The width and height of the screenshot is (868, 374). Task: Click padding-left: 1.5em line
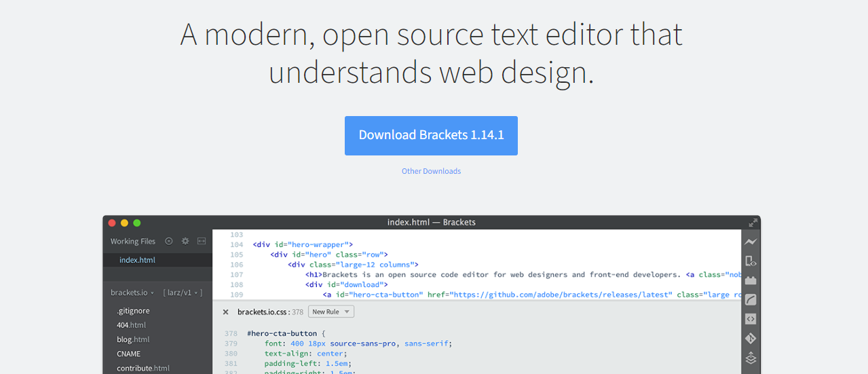click(308, 364)
